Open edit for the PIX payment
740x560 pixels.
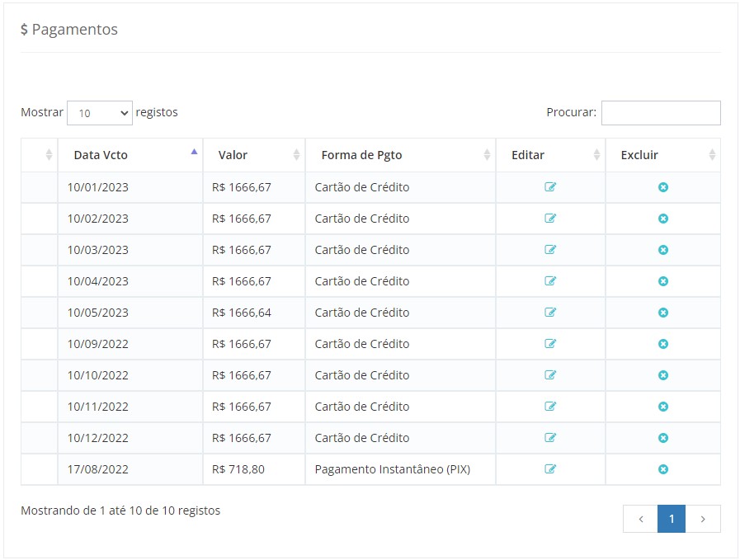tap(550, 469)
